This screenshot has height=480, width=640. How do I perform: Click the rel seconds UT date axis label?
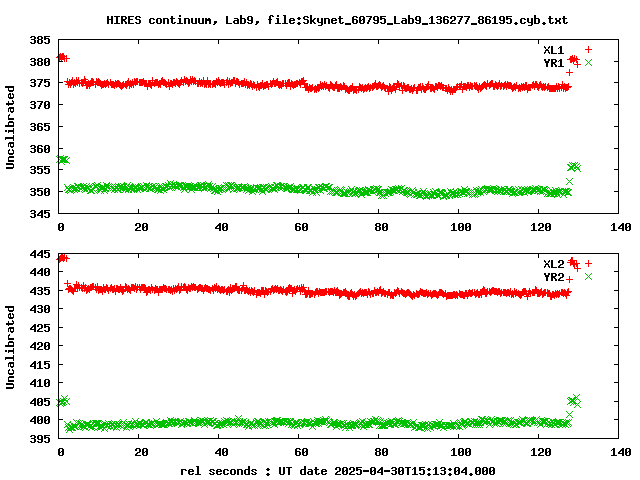(x=338, y=471)
